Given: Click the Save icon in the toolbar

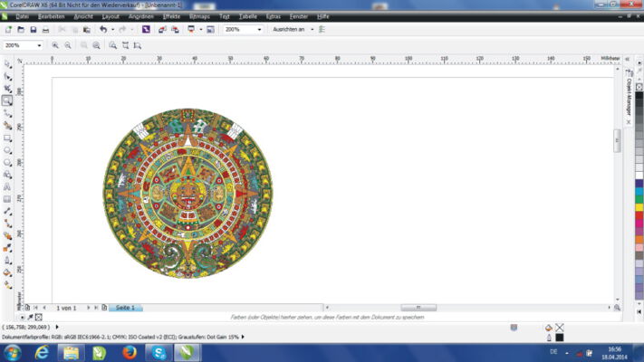Looking at the screenshot, I should 33,30.
